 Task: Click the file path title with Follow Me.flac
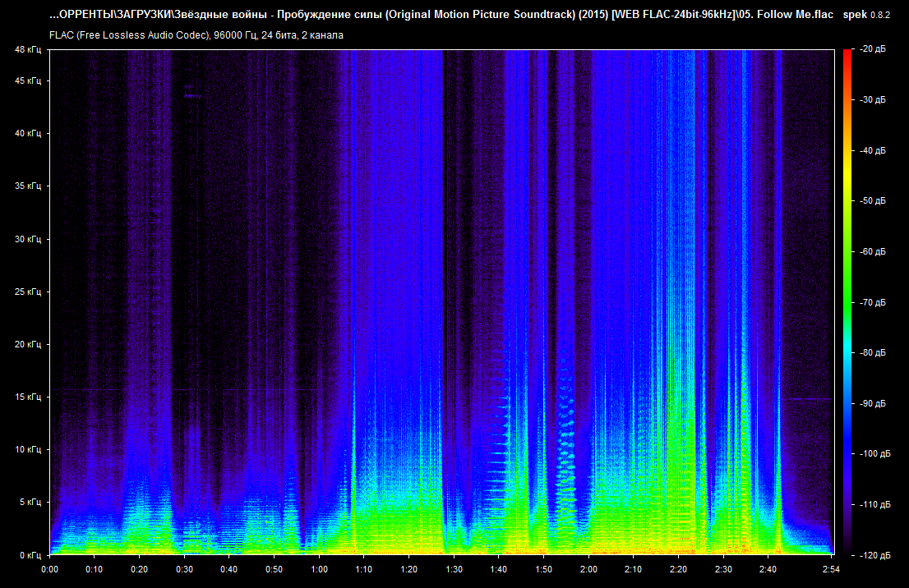pyautogui.click(x=441, y=16)
